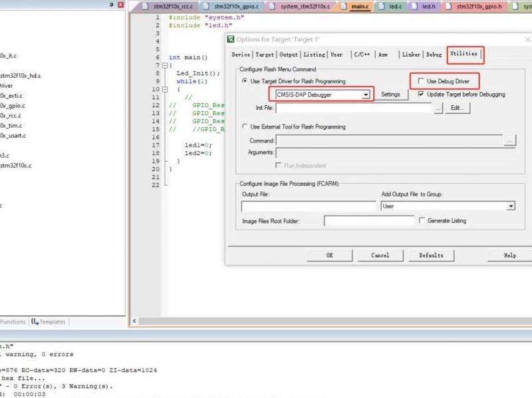Switch to the stm32f10x_gpio.h editor tab
The width and height of the screenshot is (532, 398).
pyautogui.click(x=474, y=7)
